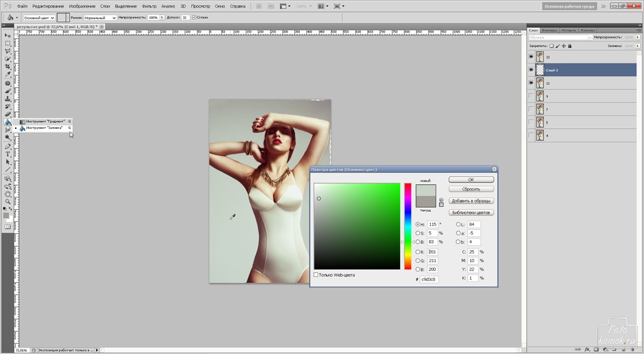Select the Zoom magnifier tool
This screenshot has height=354, width=644.
click(x=8, y=201)
